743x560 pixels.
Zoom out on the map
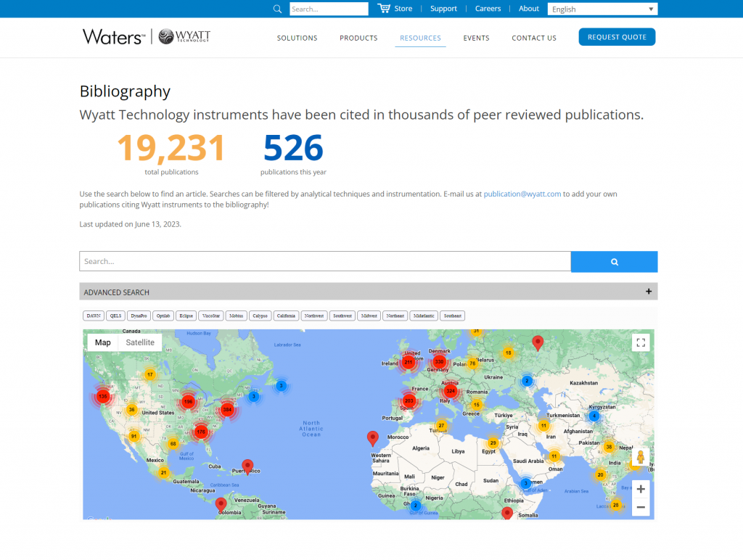[x=641, y=507]
